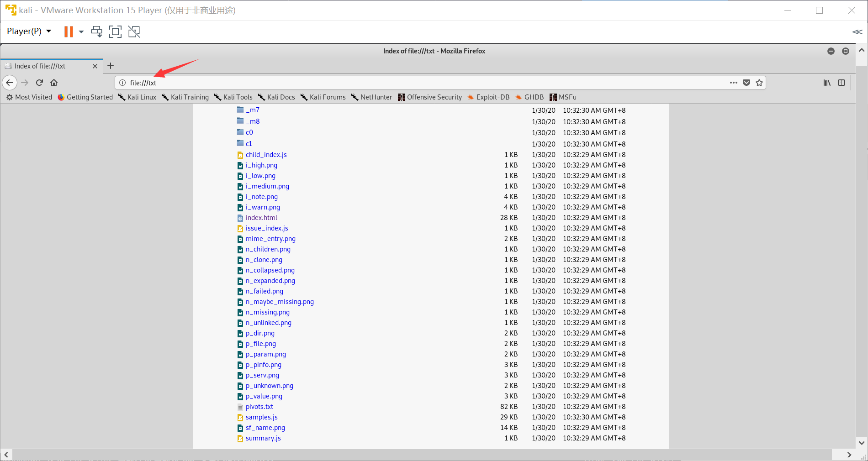Image resolution: width=868 pixels, height=461 pixels.
Task: Go forward in Firefox
Action: point(25,83)
